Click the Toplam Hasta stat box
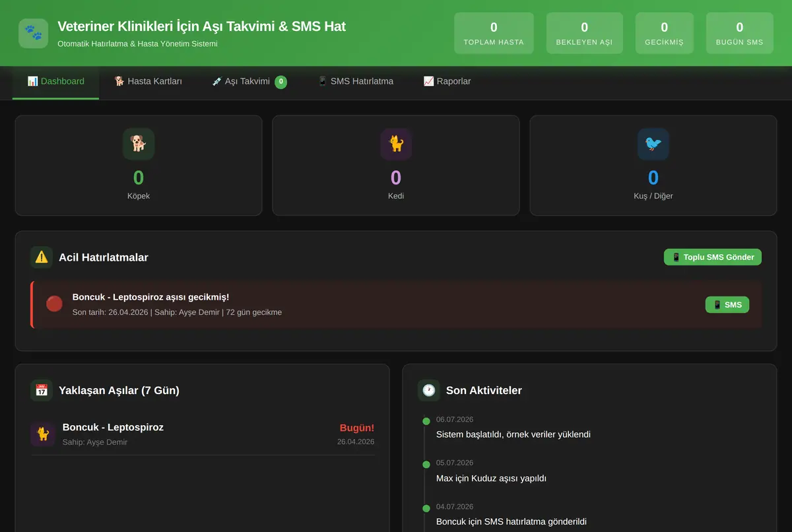Viewport: 792px width, 532px height. coord(494,33)
